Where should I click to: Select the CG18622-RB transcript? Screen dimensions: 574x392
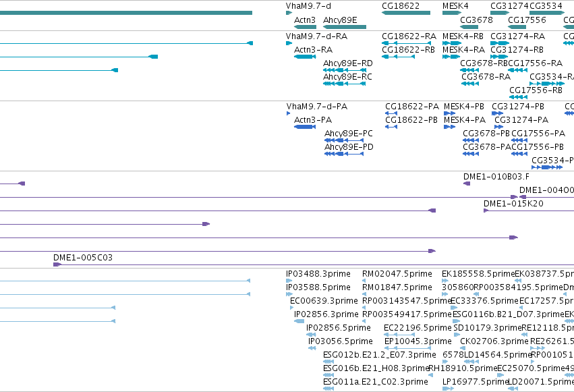coord(398,57)
